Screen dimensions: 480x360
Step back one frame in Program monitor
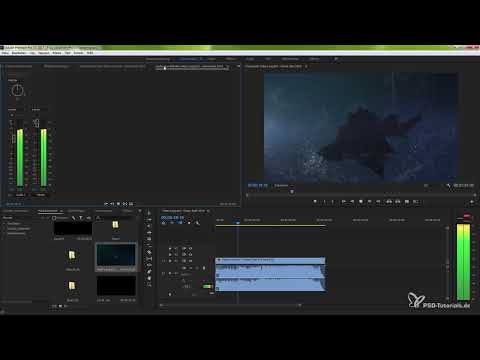click(352, 202)
